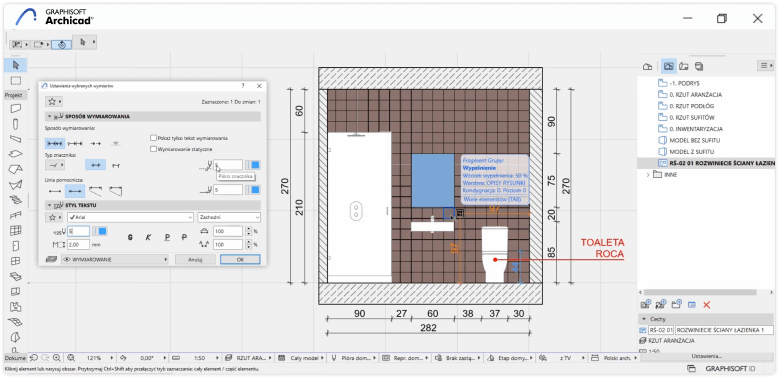Click the red delete X icon in Navigator
The image size is (779, 378).
(706, 304)
